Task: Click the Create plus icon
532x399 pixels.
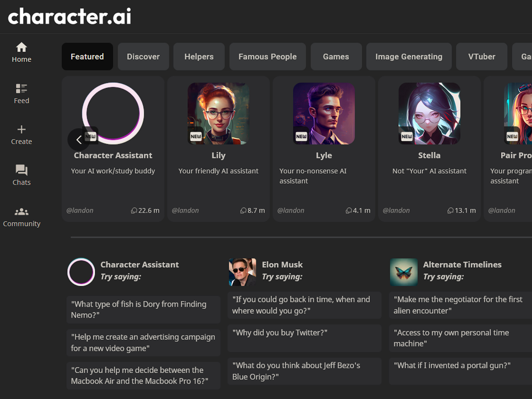Action: 21,129
